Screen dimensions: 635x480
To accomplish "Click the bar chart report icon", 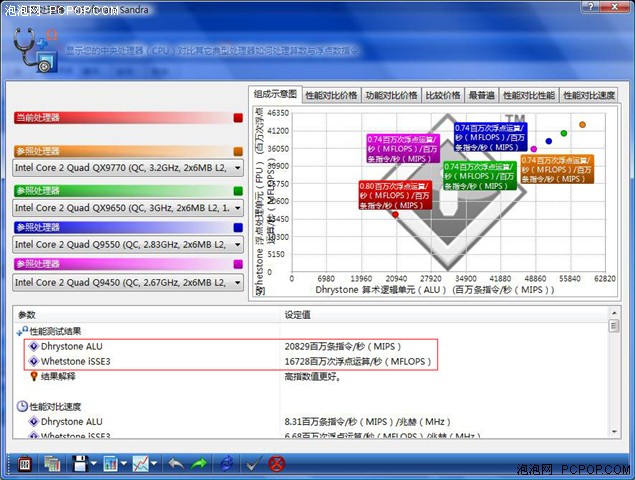I will (x=111, y=463).
